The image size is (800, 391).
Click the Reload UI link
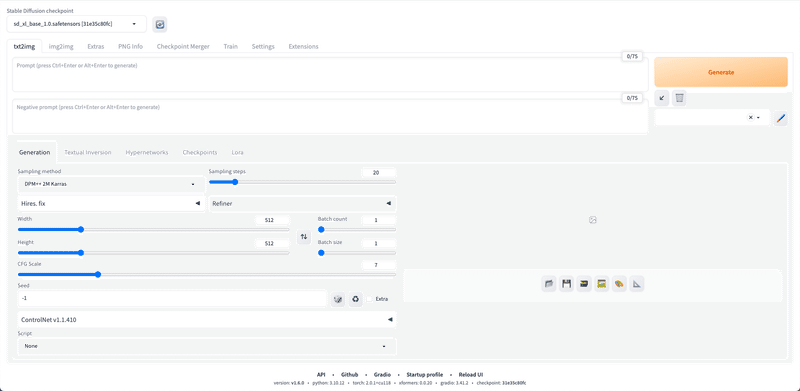point(471,375)
